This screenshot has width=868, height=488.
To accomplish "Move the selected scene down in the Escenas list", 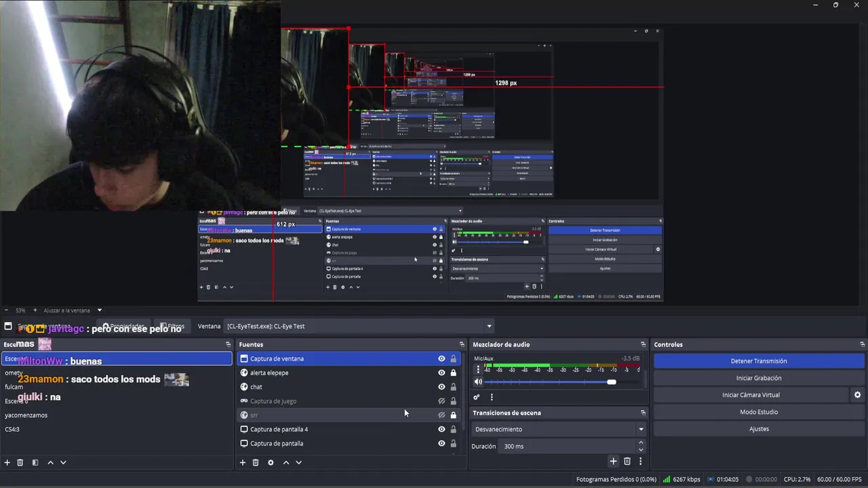I will [63, 462].
